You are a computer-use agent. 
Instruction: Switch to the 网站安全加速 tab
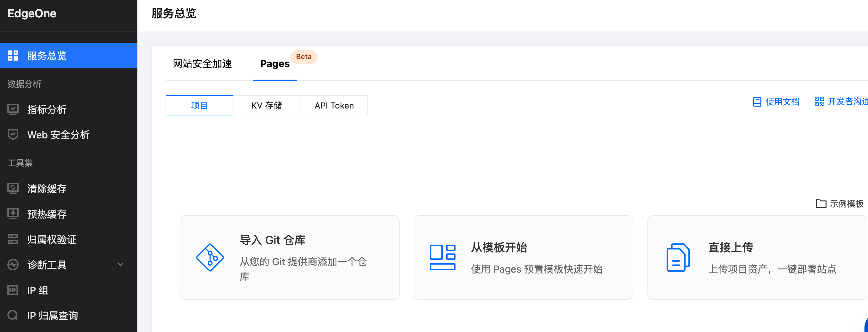coord(202,64)
